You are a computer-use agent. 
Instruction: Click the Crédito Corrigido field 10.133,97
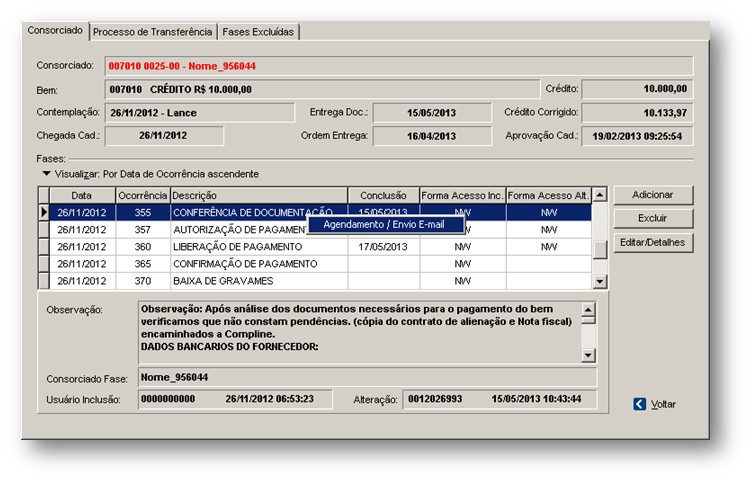point(637,113)
